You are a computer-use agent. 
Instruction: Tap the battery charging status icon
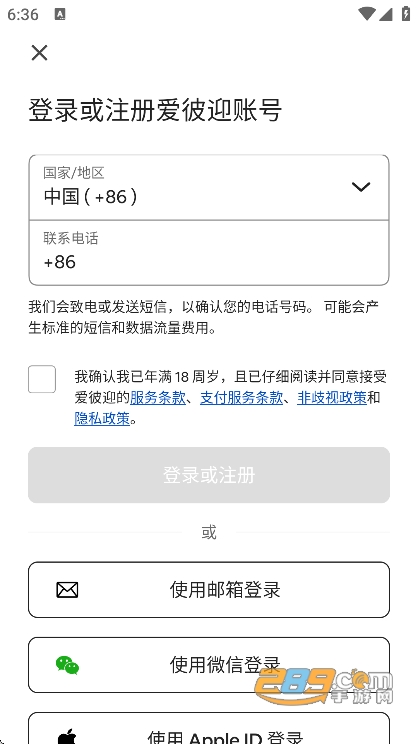coord(406,14)
